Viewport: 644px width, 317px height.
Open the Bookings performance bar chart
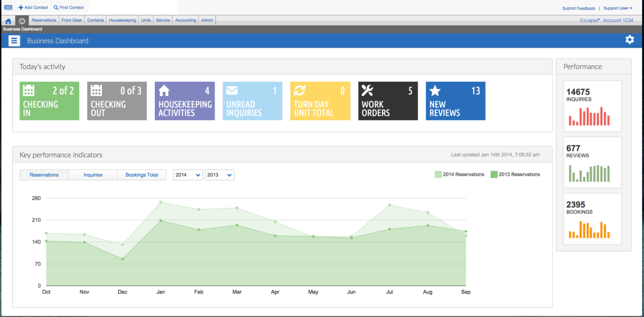[x=590, y=230]
